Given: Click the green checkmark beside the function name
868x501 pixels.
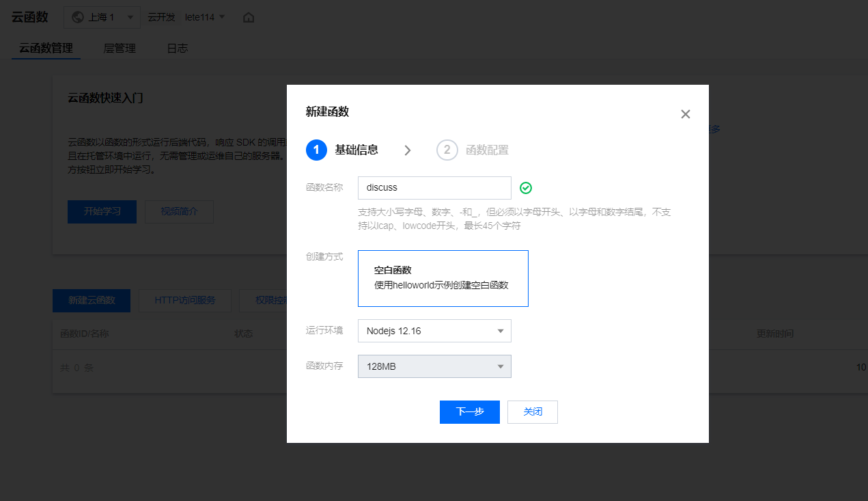Looking at the screenshot, I should pyautogui.click(x=525, y=187).
